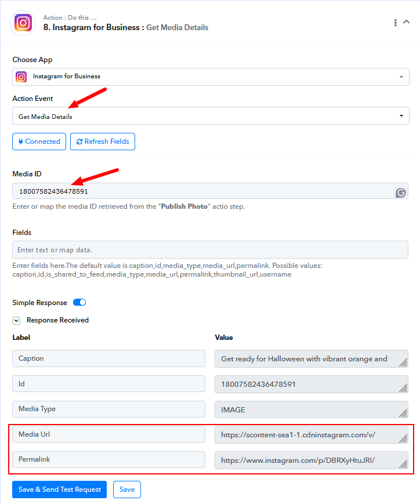The height and width of the screenshot is (504, 420).
Task: Open the Choose App dropdown arrow
Action: point(401,77)
